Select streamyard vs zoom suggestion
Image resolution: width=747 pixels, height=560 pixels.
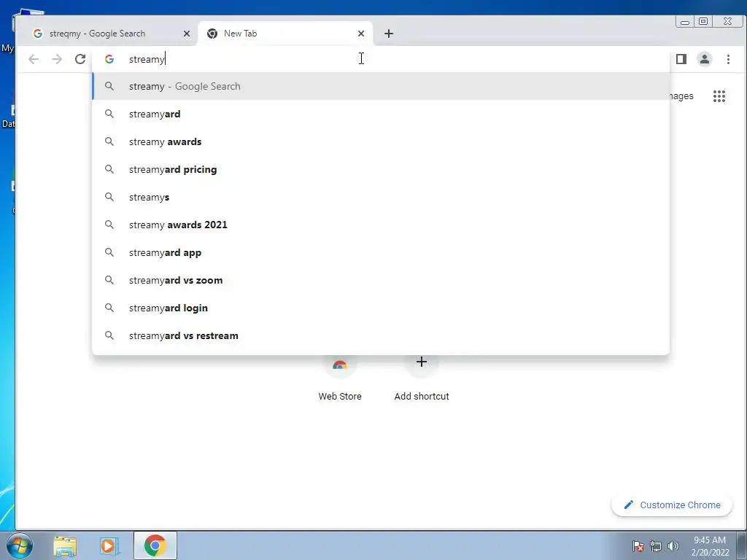381,280
